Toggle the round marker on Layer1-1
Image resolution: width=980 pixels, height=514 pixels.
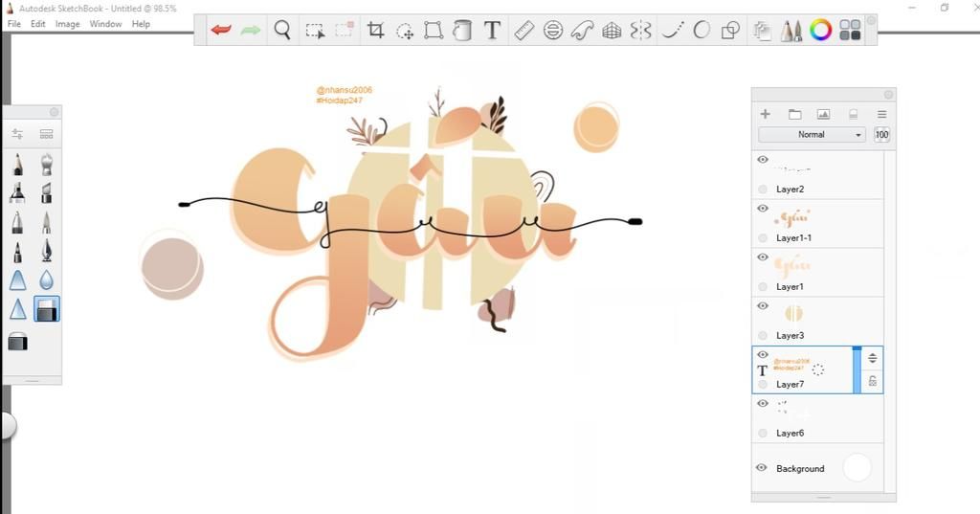[x=763, y=237]
